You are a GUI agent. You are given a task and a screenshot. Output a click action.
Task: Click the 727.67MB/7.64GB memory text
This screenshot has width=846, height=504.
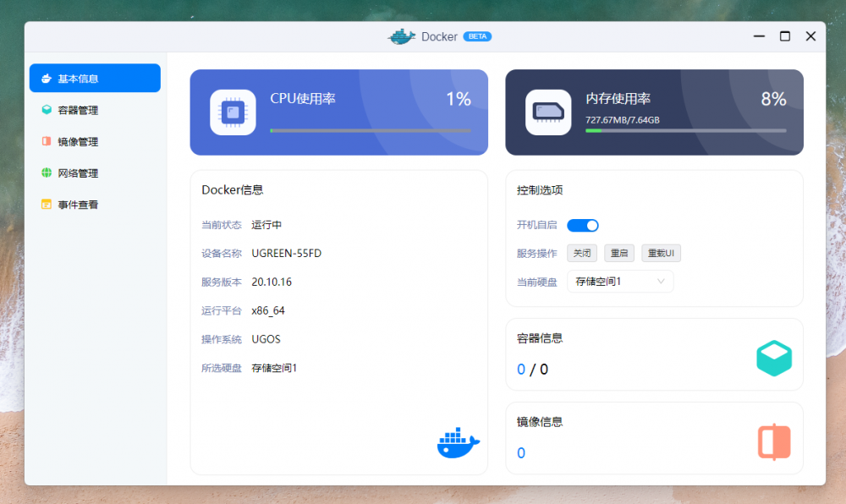pos(623,120)
